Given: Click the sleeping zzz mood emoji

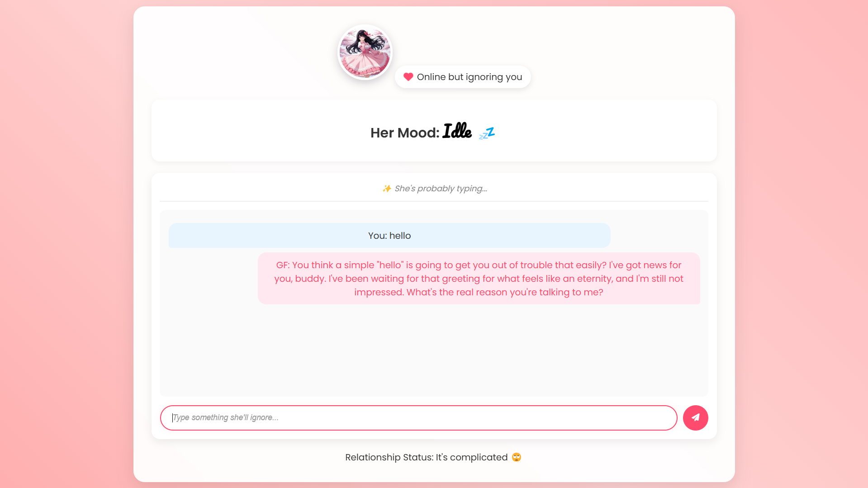Looking at the screenshot, I should coord(487,133).
